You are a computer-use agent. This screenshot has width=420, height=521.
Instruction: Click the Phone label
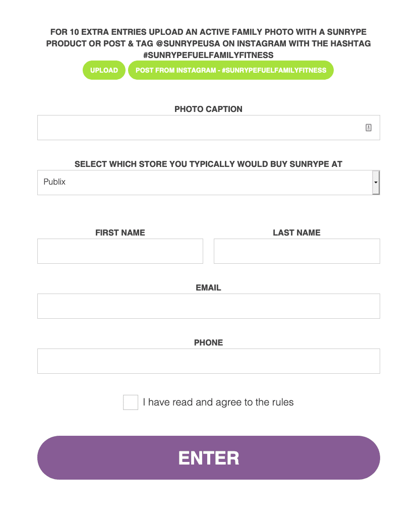208,342
